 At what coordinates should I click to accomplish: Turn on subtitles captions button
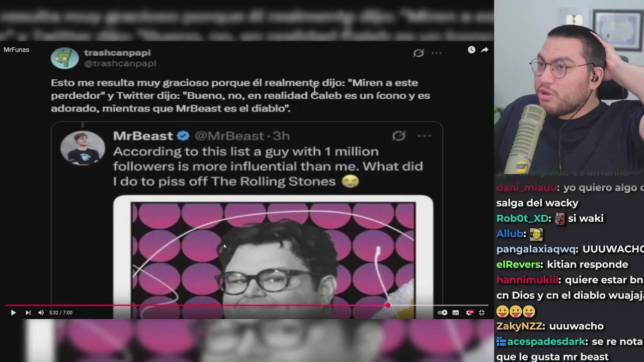(456, 313)
